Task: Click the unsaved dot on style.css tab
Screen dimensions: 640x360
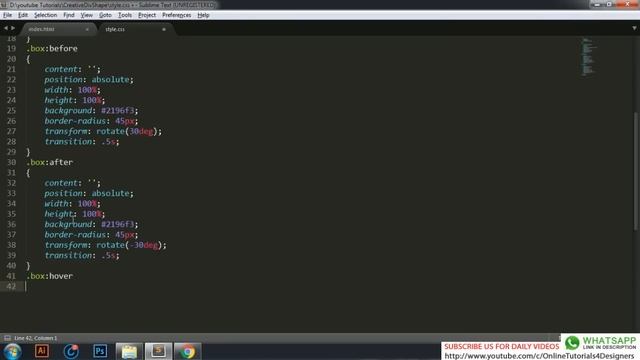Action: click(x=164, y=29)
